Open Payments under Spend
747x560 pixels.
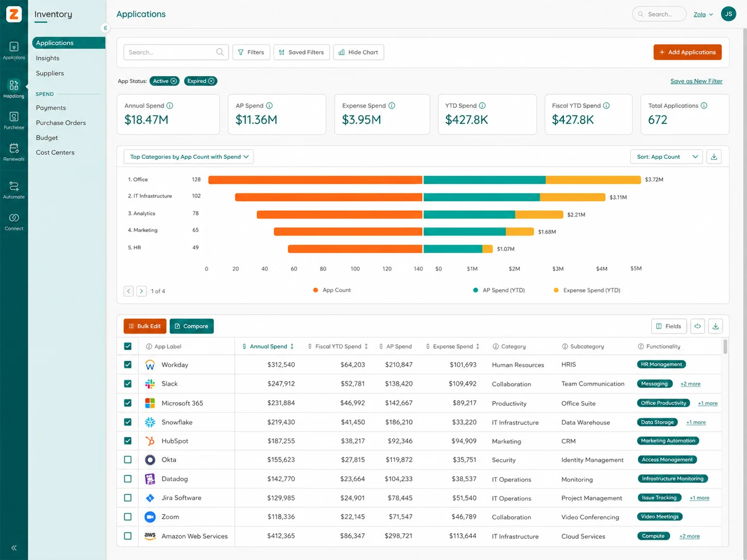[51, 108]
